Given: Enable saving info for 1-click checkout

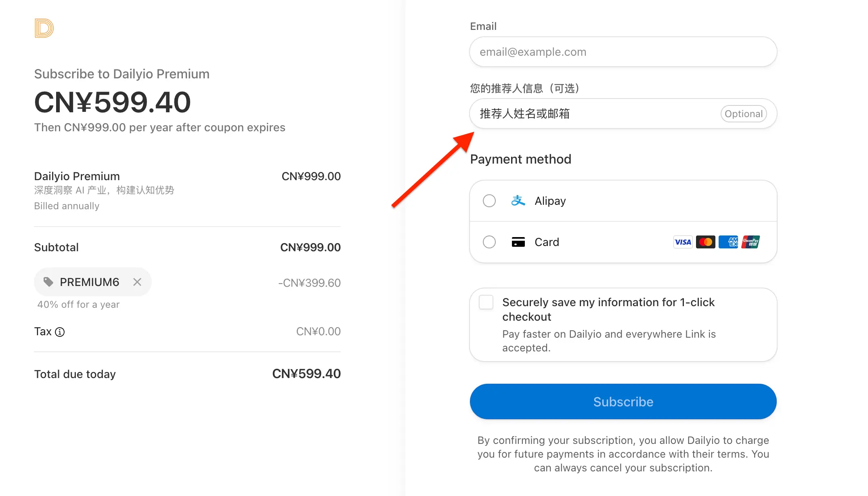Looking at the screenshot, I should [486, 302].
